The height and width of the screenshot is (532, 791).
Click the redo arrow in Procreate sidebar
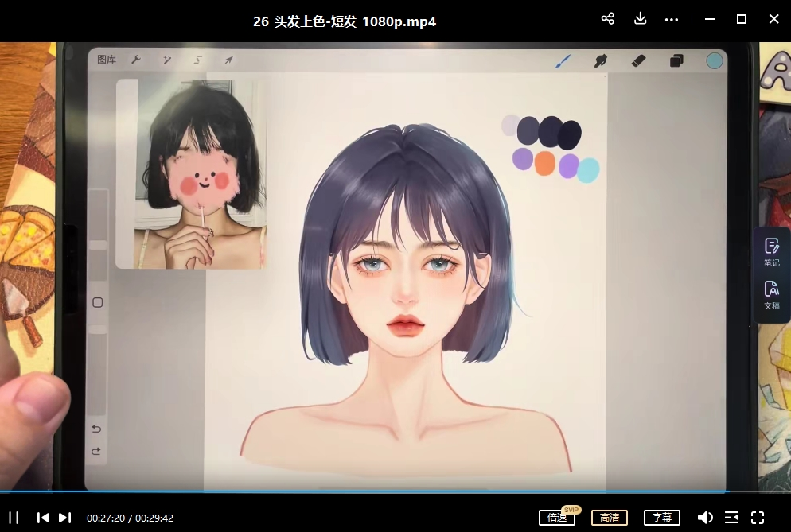tap(96, 452)
